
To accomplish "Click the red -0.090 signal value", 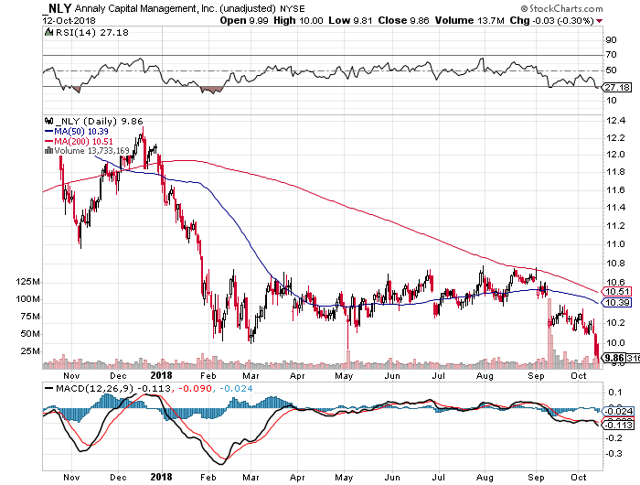I will 195,388.
